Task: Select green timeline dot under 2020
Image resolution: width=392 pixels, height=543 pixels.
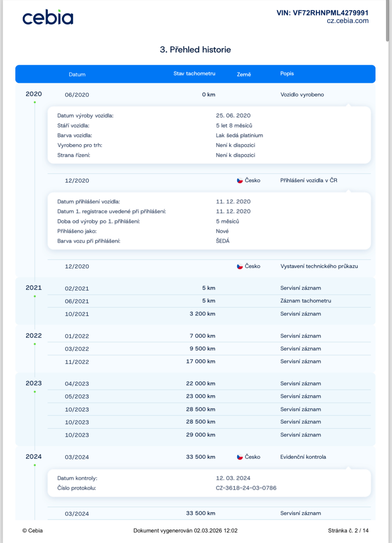Action: pos(35,102)
